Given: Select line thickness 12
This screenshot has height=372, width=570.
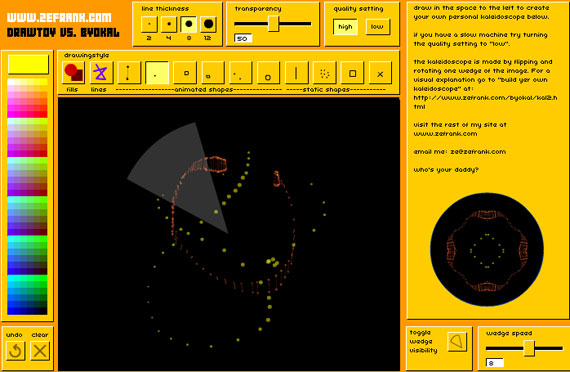Looking at the screenshot, I should point(208,24).
